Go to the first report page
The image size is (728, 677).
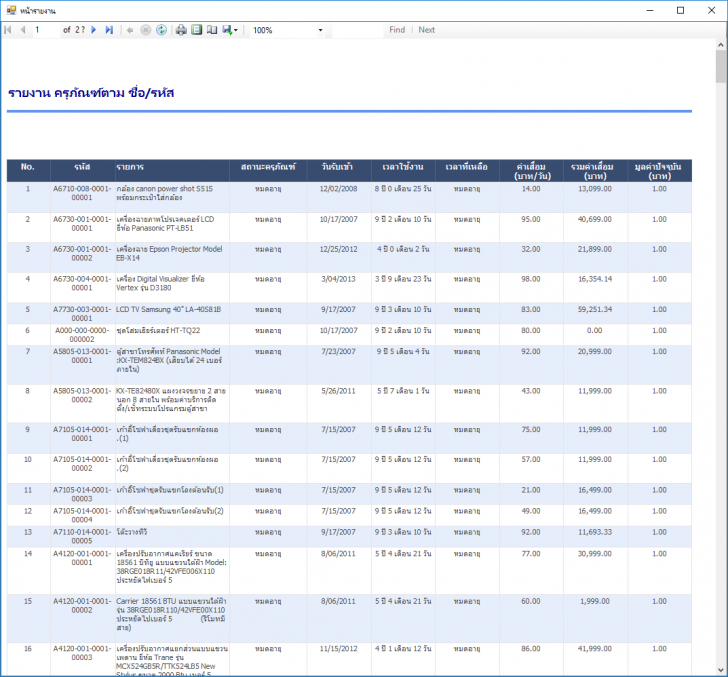point(9,30)
